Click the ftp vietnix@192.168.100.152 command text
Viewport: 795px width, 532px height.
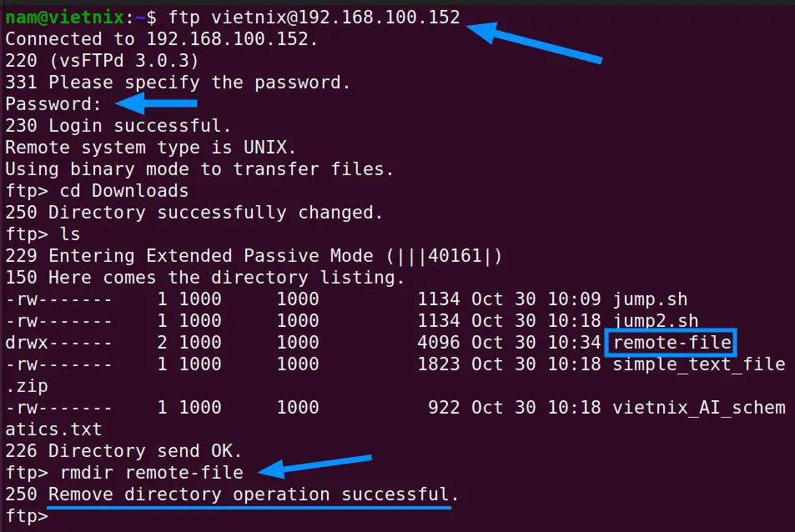pos(314,18)
